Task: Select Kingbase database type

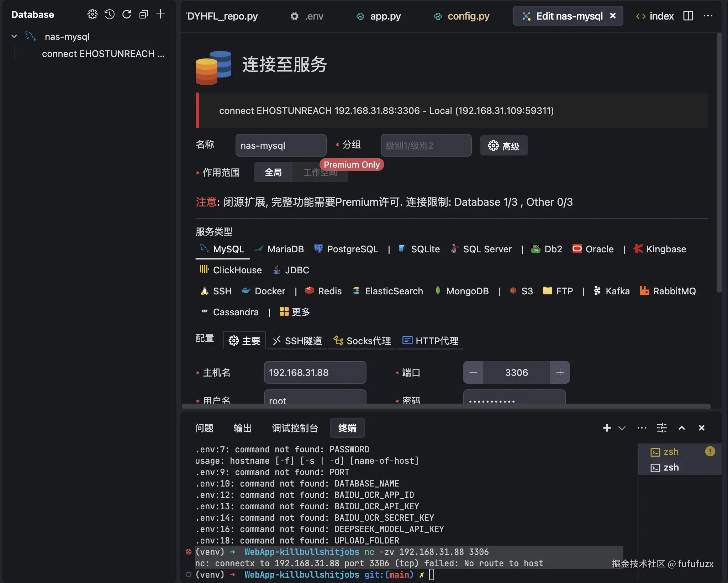Action: [660, 249]
